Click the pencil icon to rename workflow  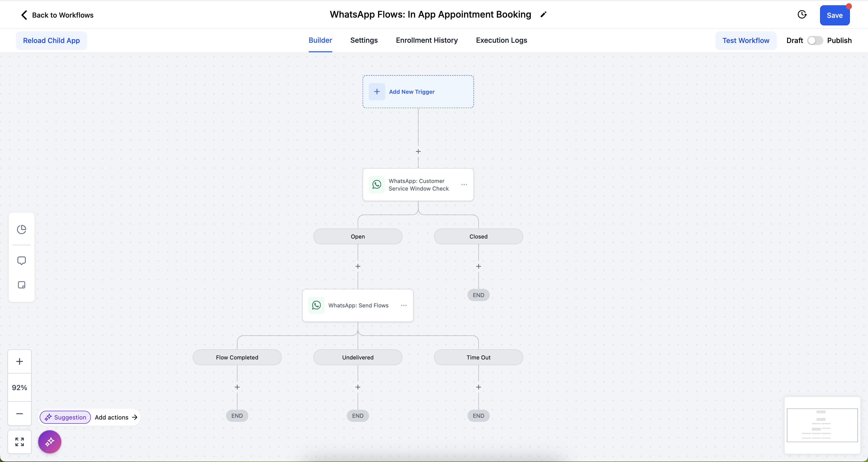click(543, 15)
